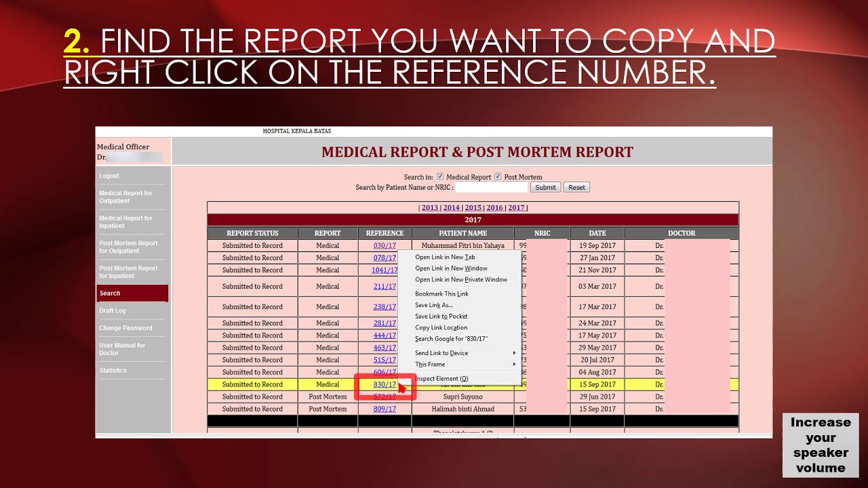This screenshot has width=868, height=488.
Task: Open User Manual for Doctor
Action: point(123,349)
